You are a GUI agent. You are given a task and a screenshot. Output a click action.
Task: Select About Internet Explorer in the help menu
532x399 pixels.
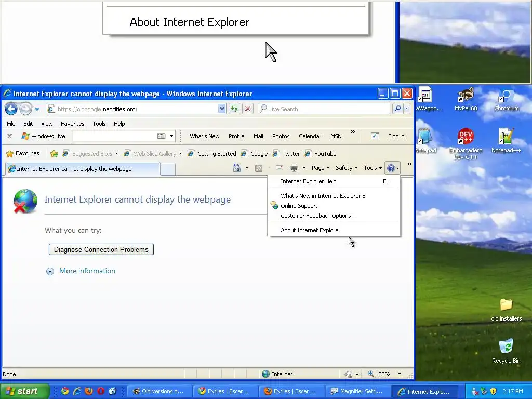(x=334, y=230)
